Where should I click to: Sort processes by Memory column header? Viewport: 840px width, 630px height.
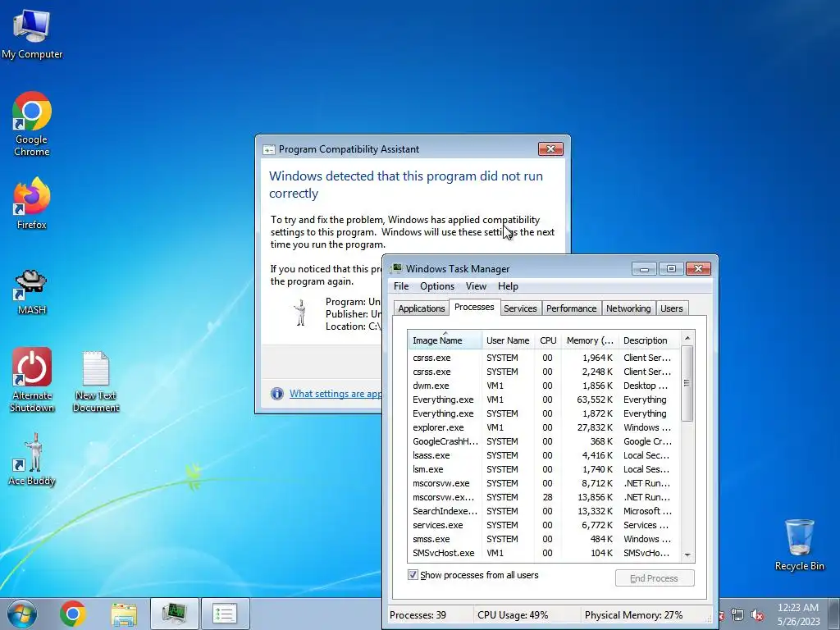click(590, 340)
